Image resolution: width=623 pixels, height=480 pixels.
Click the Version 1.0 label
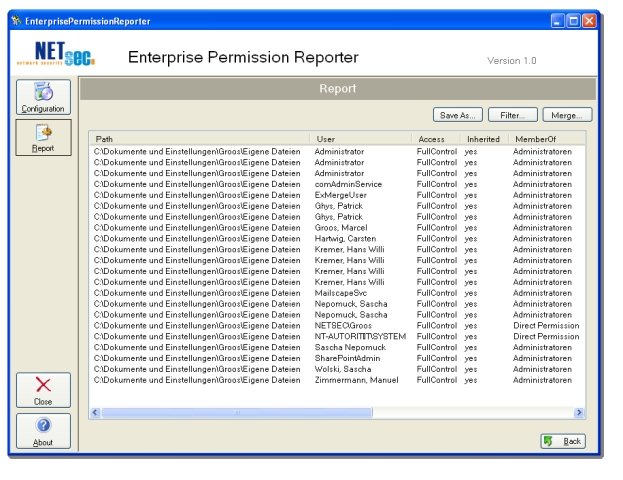click(512, 61)
